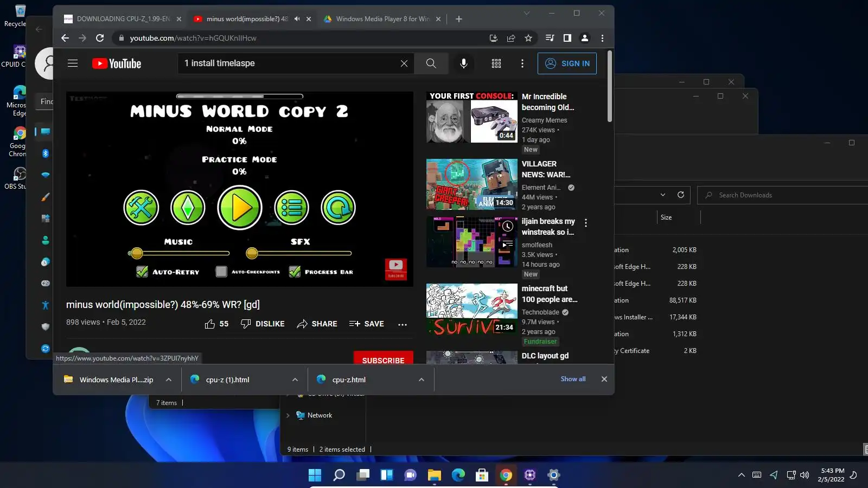Expand options for cpu-z (1).html download
The image size is (868, 488).
[x=295, y=380]
